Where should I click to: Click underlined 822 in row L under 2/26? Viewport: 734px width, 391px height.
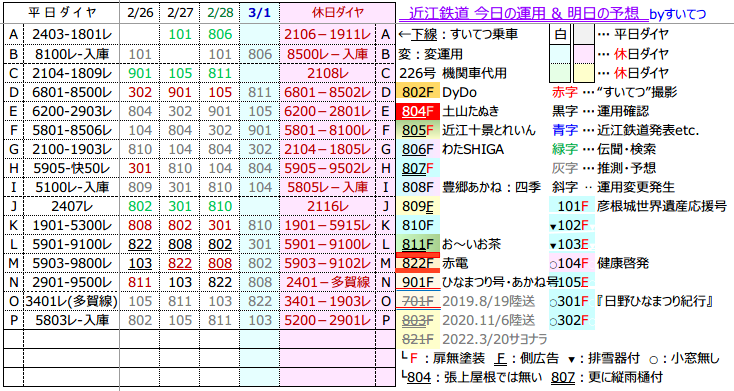coord(140,244)
